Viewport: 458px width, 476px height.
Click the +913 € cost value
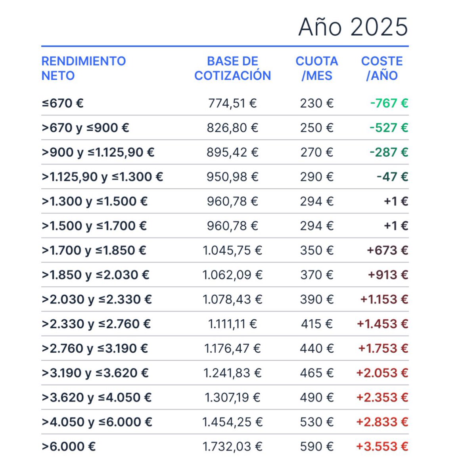click(388, 275)
